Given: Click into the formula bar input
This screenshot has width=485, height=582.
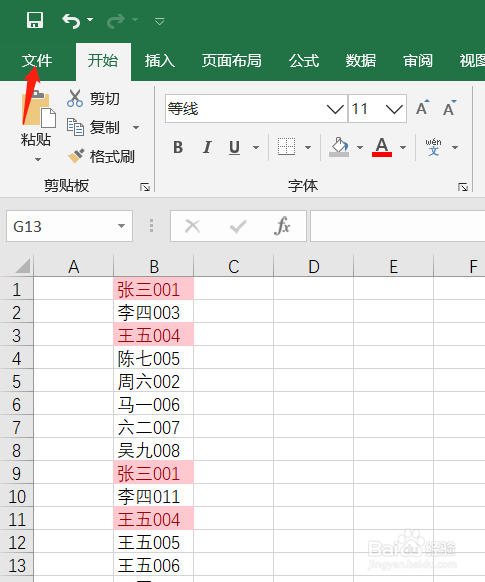Looking at the screenshot, I should coord(397,226).
